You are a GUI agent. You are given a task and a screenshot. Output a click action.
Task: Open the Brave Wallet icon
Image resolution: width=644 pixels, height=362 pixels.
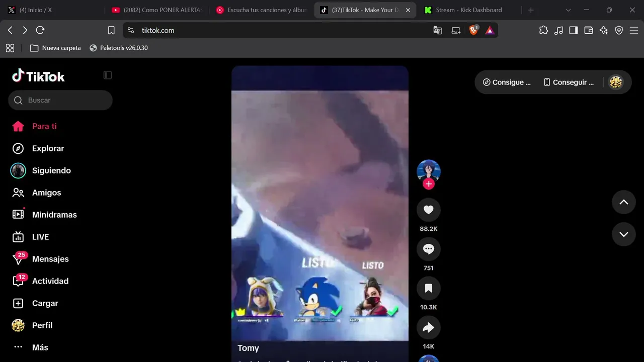pyautogui.click(x=589, y=30)
